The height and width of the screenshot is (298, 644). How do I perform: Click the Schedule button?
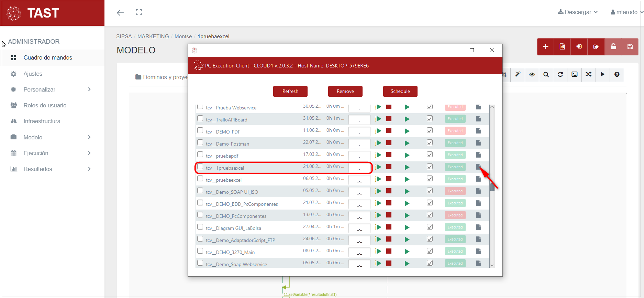pyautogui.click(x=400, y=91)
